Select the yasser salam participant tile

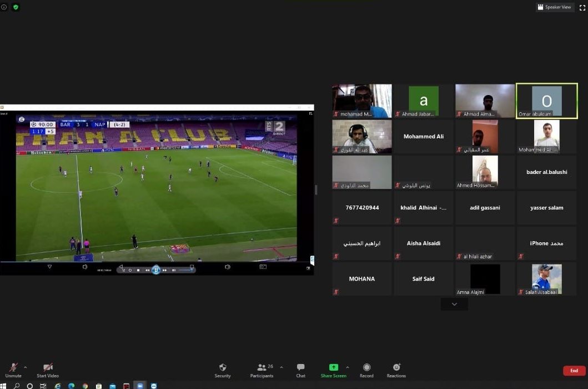coord(547,208)
